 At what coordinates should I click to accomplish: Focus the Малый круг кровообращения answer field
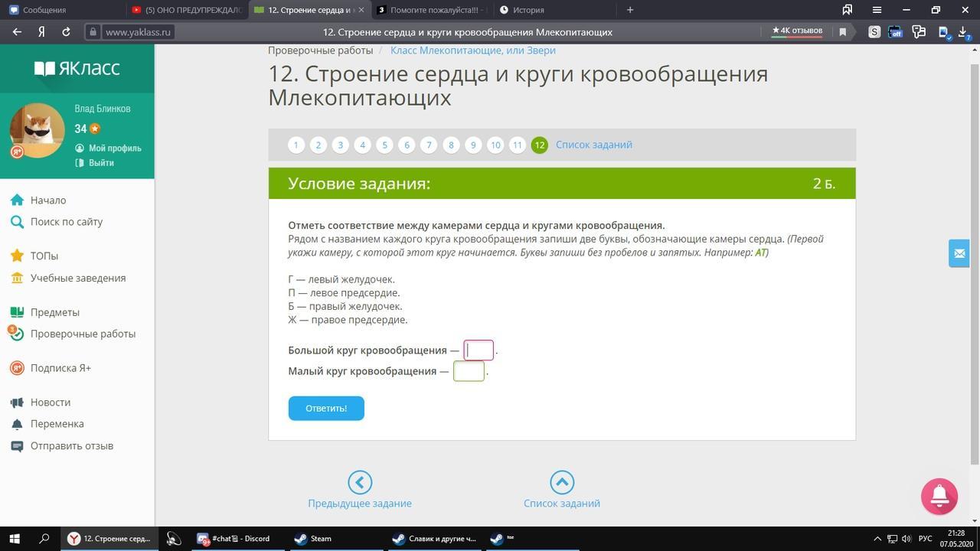469,371
